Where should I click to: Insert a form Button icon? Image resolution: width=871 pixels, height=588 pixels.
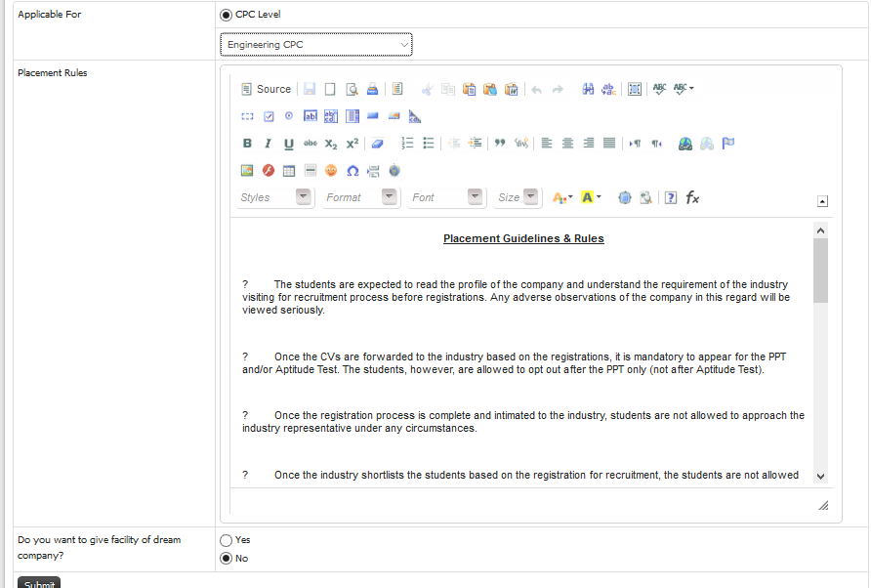pos(373,116)
